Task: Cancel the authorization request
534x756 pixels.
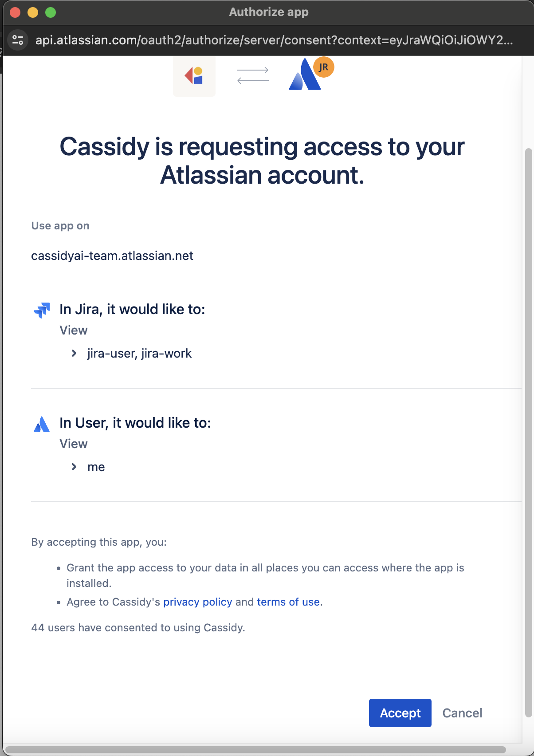Action: pos(462,713)
